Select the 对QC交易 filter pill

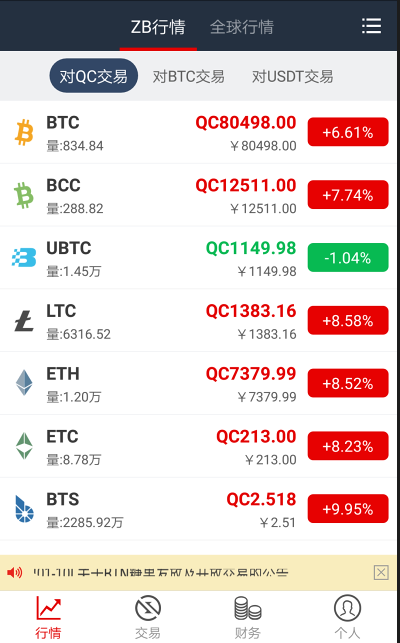tap(94, 76)
